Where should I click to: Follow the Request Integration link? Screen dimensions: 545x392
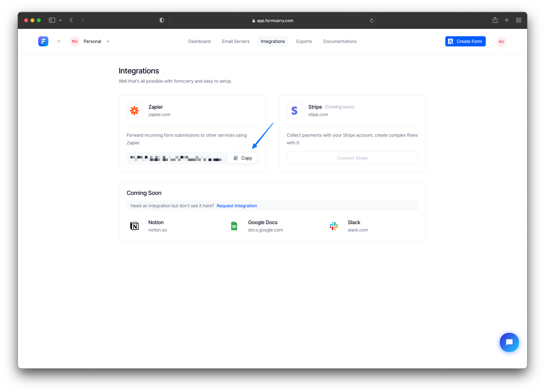(237, 206)
